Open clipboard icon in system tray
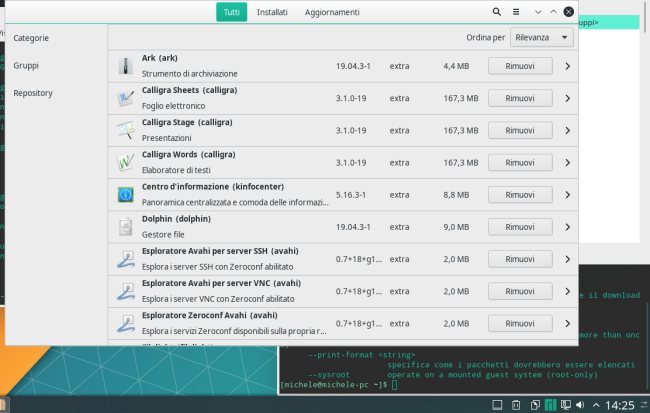This screenshot has width=650, height=413. pyautogui.click(x=535, y=405)
